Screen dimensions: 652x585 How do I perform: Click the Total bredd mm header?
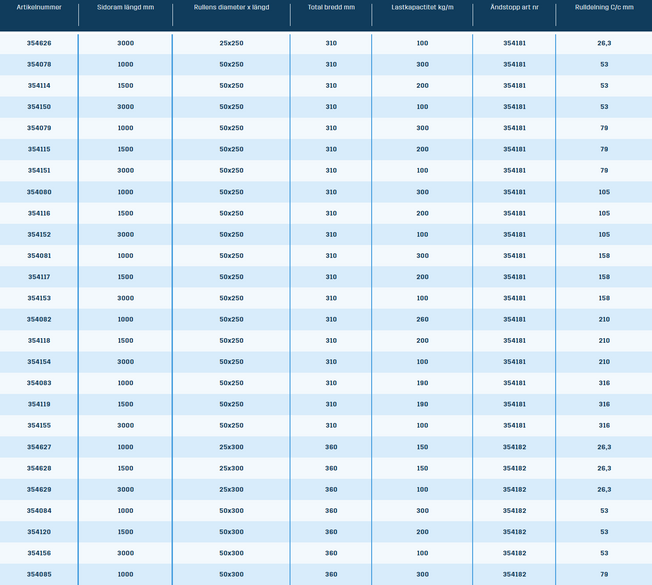click(331, 7)
